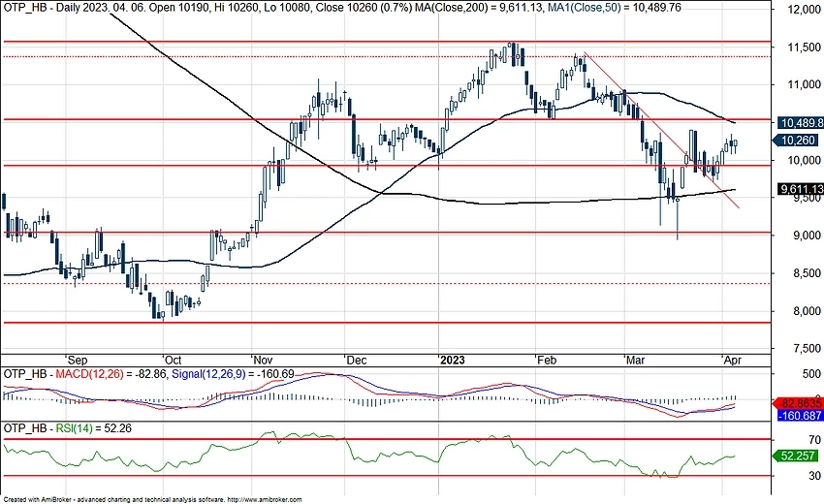Click the 8,000 price axis label
The image size is (824, 504).
pyautogui.click(x=807, y=311)
